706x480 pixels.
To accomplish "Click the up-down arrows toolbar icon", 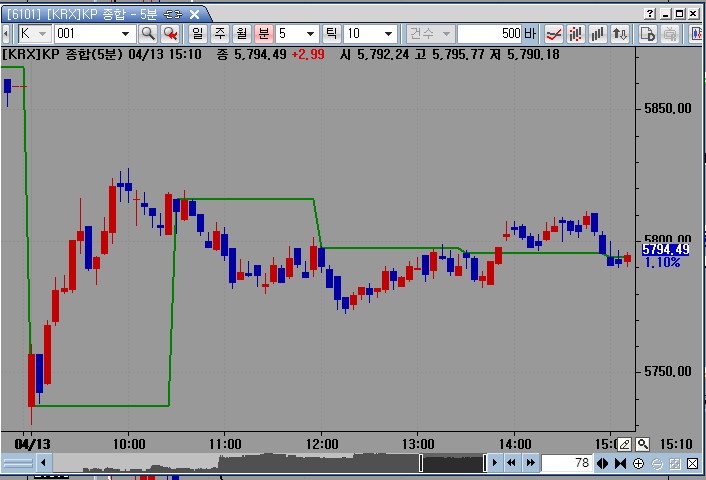I will pos(621,34).
